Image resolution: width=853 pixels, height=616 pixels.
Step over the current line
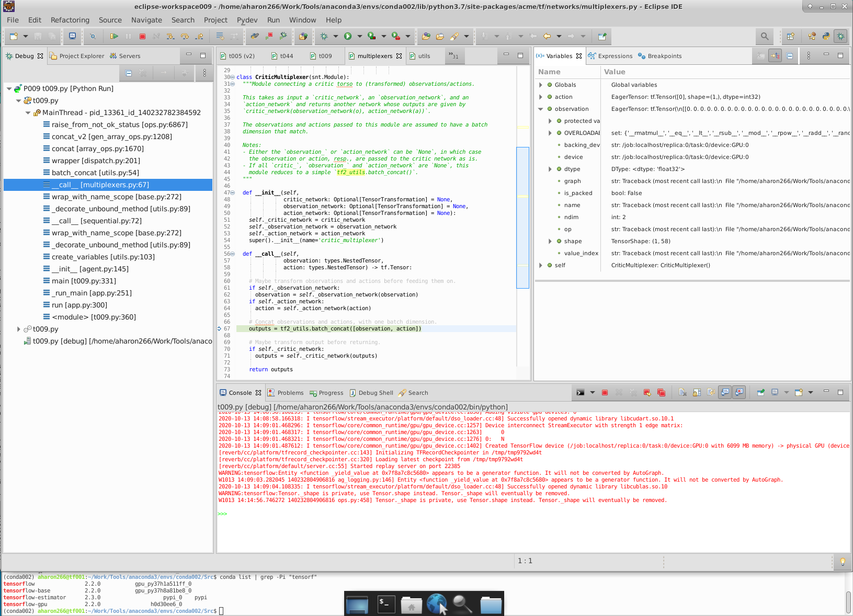tap(185, 36)
